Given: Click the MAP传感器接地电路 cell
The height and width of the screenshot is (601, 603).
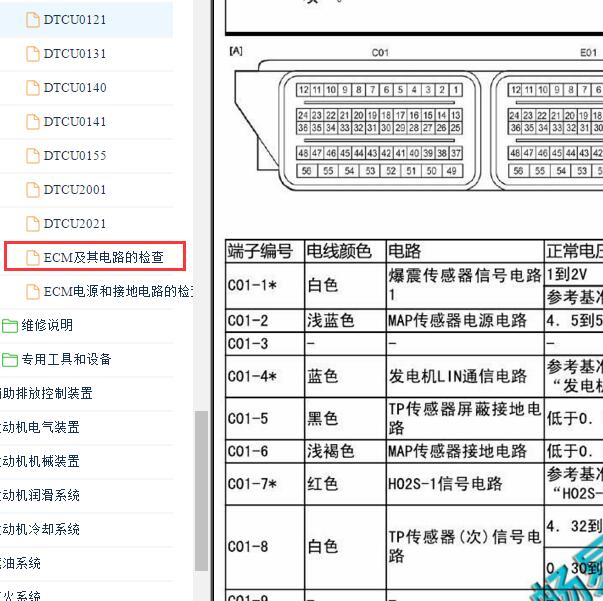Looking at the screenshot, I should coord(465,451).
